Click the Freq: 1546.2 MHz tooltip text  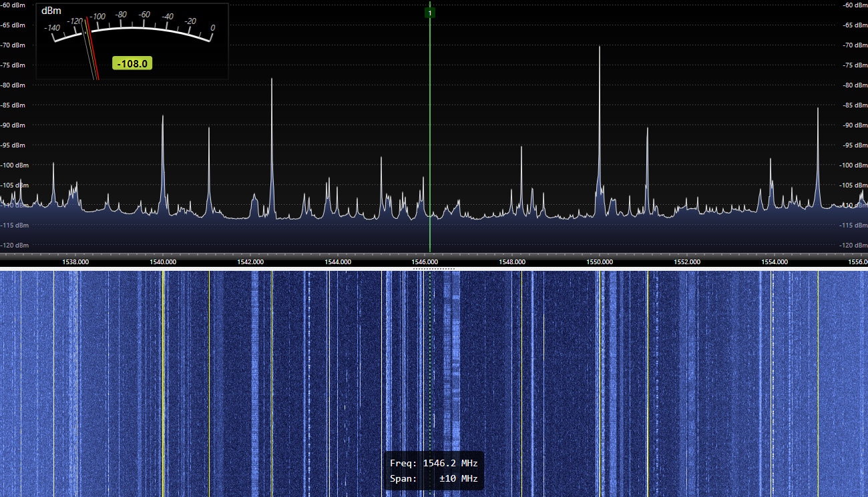(x=434, y=463)
